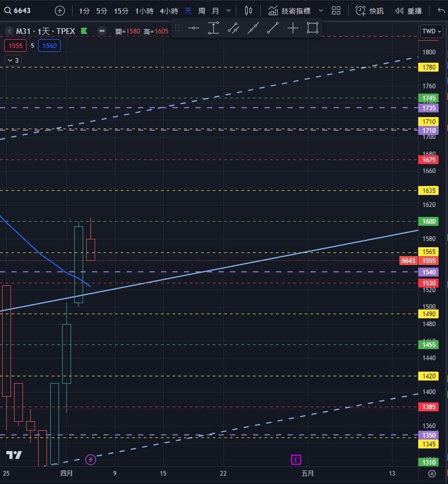Open chart settings gear at bottom right
448x484 pixels.
(x=432, y=474)
